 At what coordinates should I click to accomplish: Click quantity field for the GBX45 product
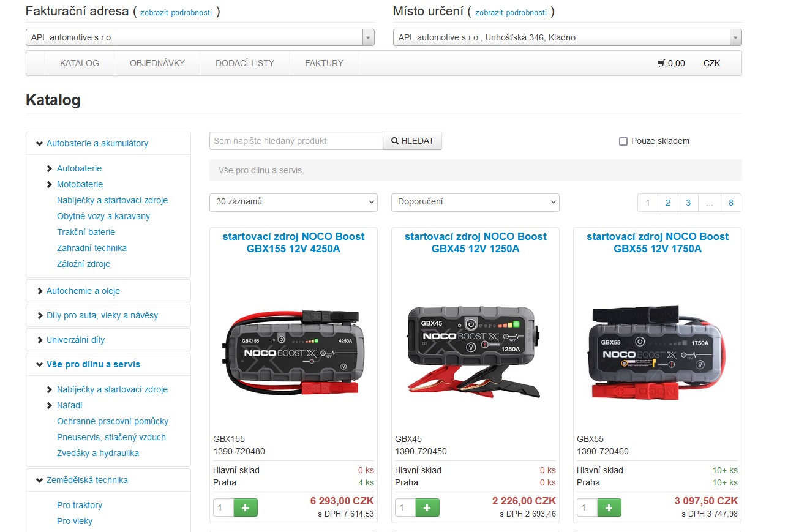405,508
